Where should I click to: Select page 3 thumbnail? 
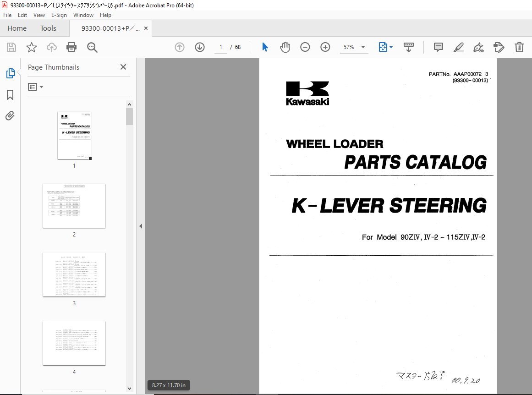pyautogui.click(x=74, y=274)
